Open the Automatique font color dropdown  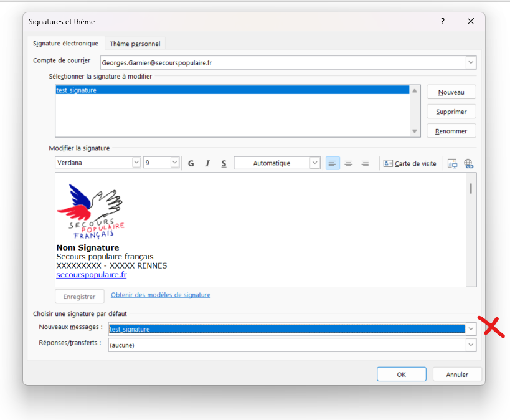tap(314, 163)
